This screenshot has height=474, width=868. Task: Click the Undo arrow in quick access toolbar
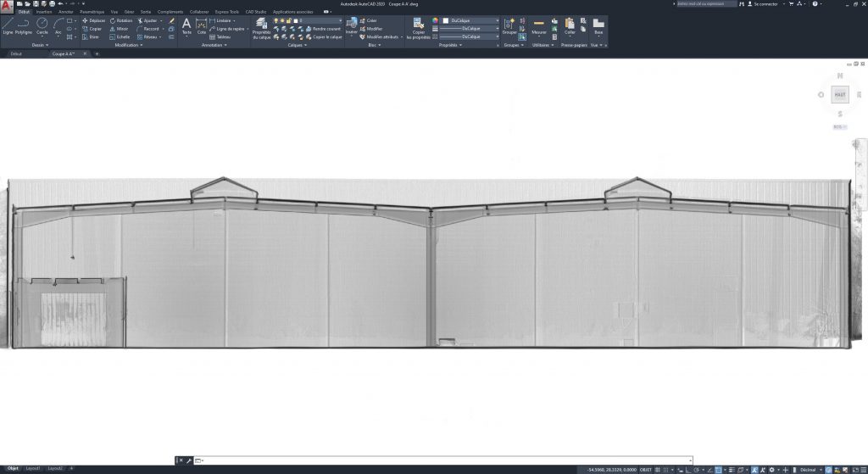click(x=60, y=4)
